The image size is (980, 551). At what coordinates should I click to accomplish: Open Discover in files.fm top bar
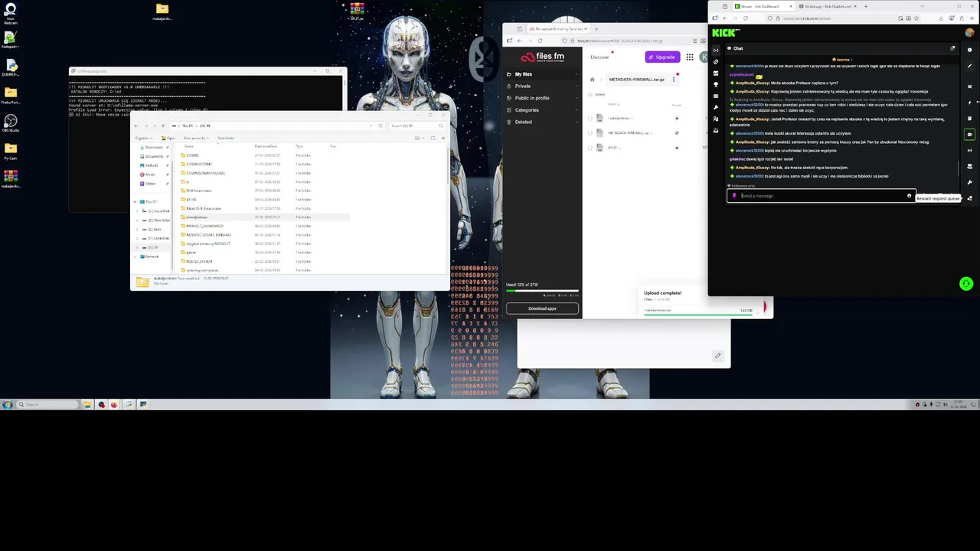click(x=599, y=57)
